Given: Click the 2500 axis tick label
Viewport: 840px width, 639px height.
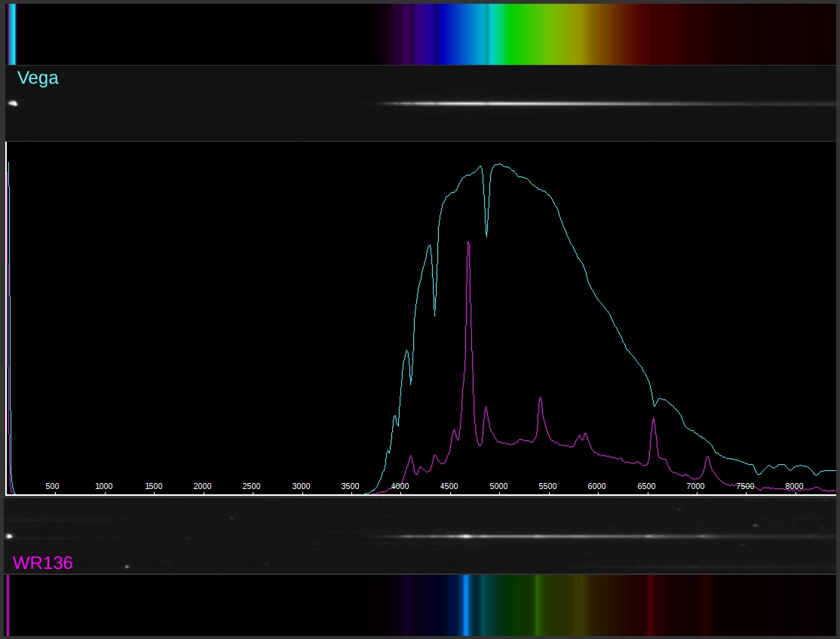Looking at the screenshot, I should pyautogui.click(x=251, y=486).
